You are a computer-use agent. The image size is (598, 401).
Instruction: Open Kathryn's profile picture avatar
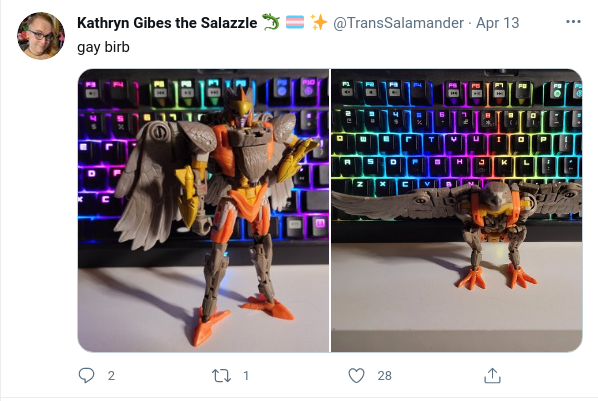[x=41, y=36]
